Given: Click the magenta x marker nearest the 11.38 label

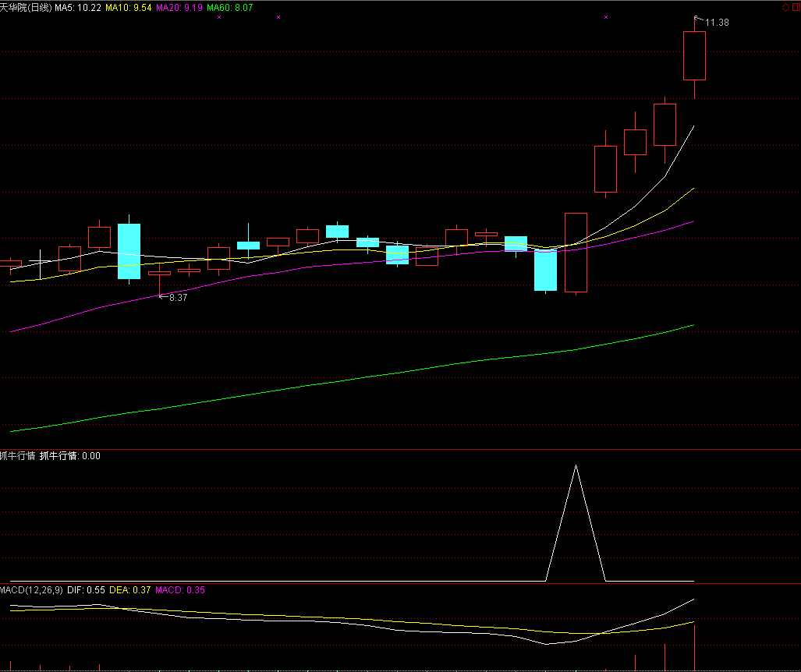Looking at the screenshot, I should (x=606, y=17).
